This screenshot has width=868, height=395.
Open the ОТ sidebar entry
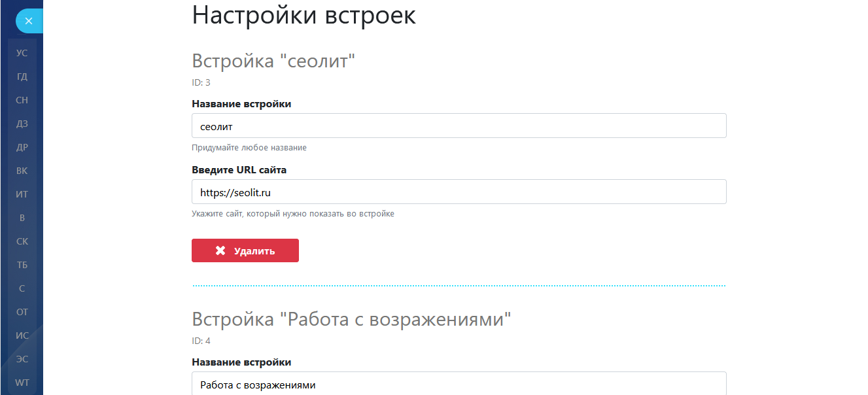pyautogui.click(x=22, y=312)
